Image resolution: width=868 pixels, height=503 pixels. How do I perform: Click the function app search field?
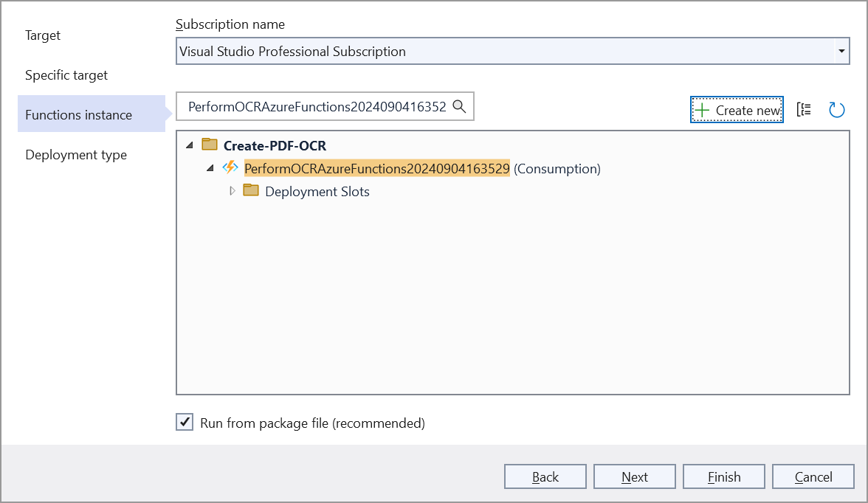[x=316, y=106]
